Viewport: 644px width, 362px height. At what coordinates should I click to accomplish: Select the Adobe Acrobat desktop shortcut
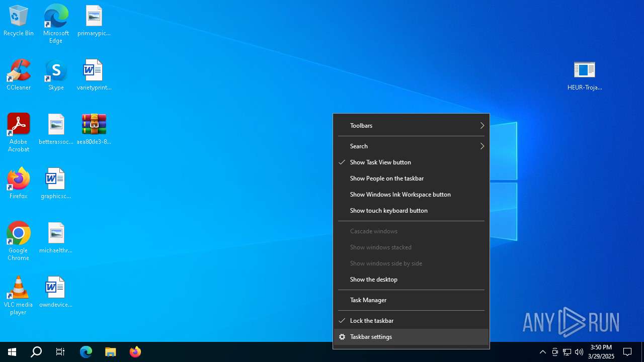pos(19,133)
